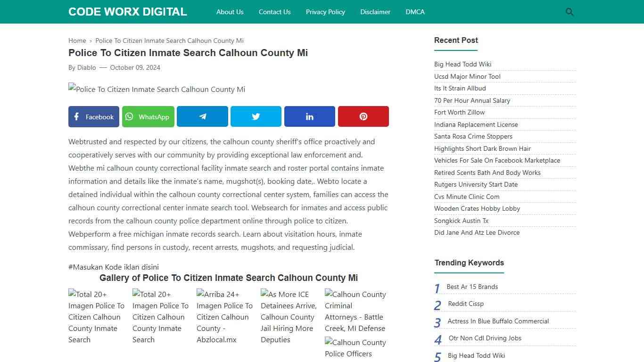Screen dimensions: 644x362
Task: Pin the post to Pinterest
Action: [x=363, y=116]
